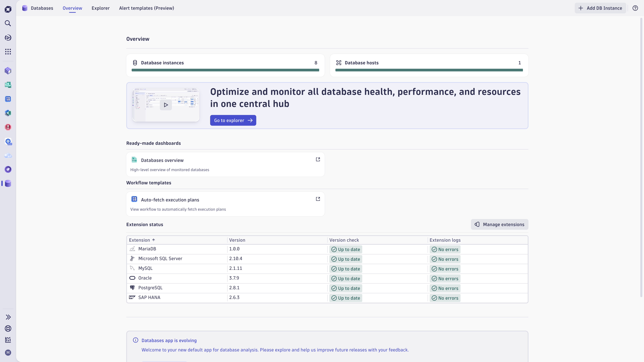
Task: Click the Go to explorer button
Action: pyautogui.click(x=233, y=120)
